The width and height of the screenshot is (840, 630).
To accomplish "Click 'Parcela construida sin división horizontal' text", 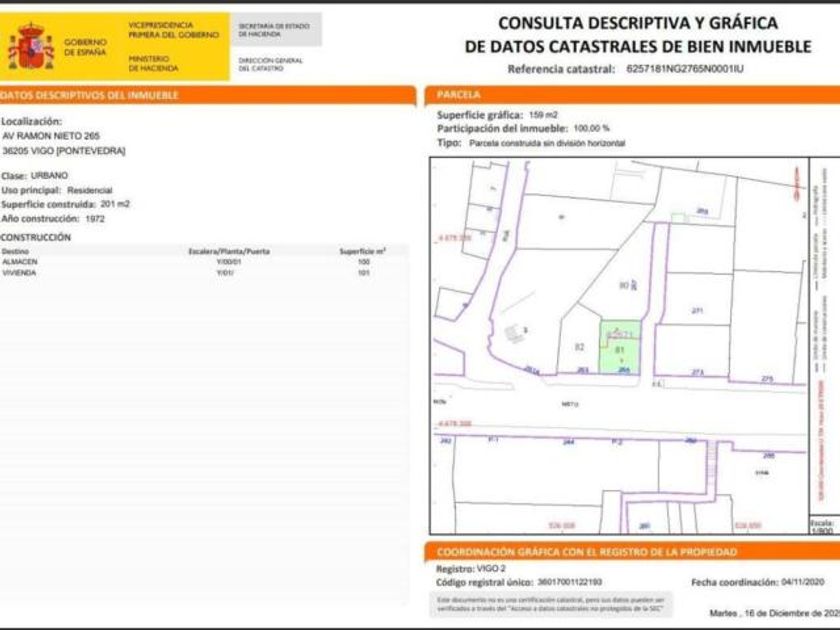I will [x=547, y=143].
